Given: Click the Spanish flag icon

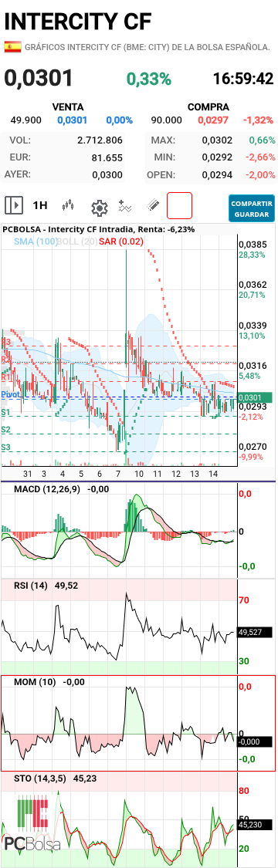Looking at the screenshot, I should 12,48.
